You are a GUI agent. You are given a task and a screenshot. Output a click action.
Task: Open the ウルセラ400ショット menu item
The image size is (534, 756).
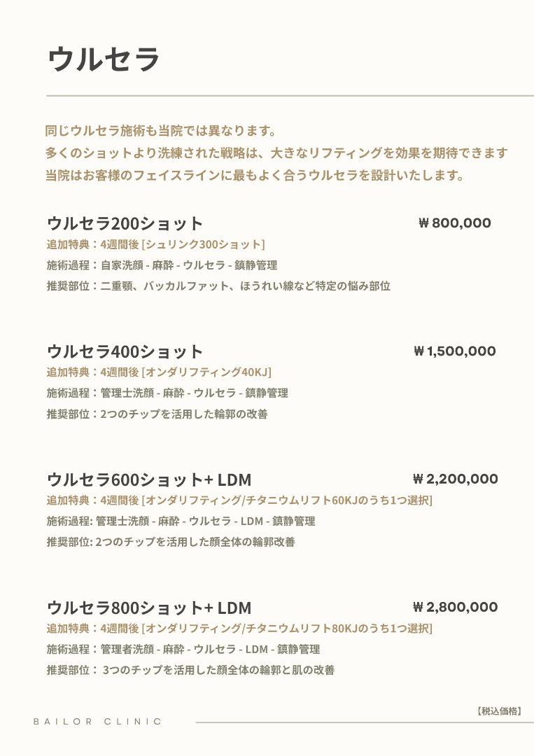(x=125, y=351)
